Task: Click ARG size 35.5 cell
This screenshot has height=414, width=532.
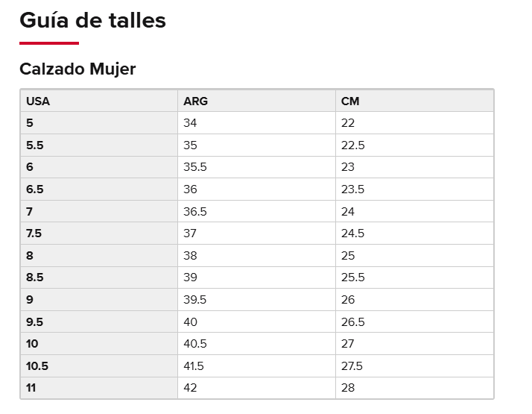Action: pos(256,167)
